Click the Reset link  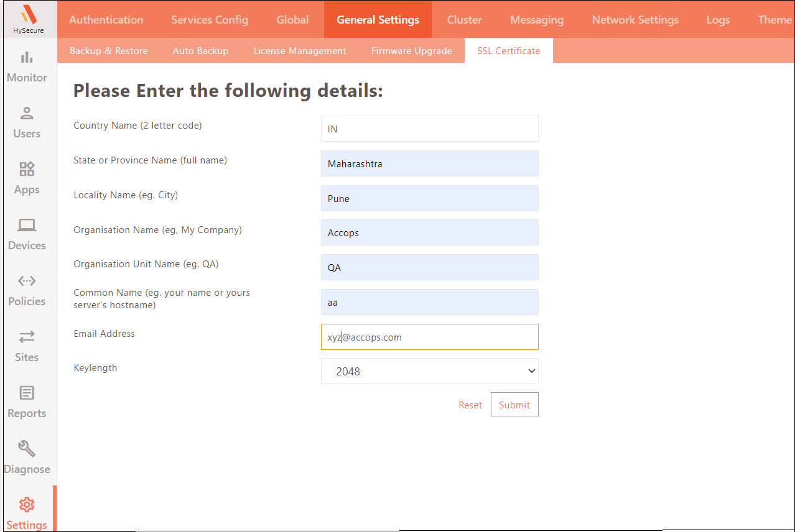point(470,405)
